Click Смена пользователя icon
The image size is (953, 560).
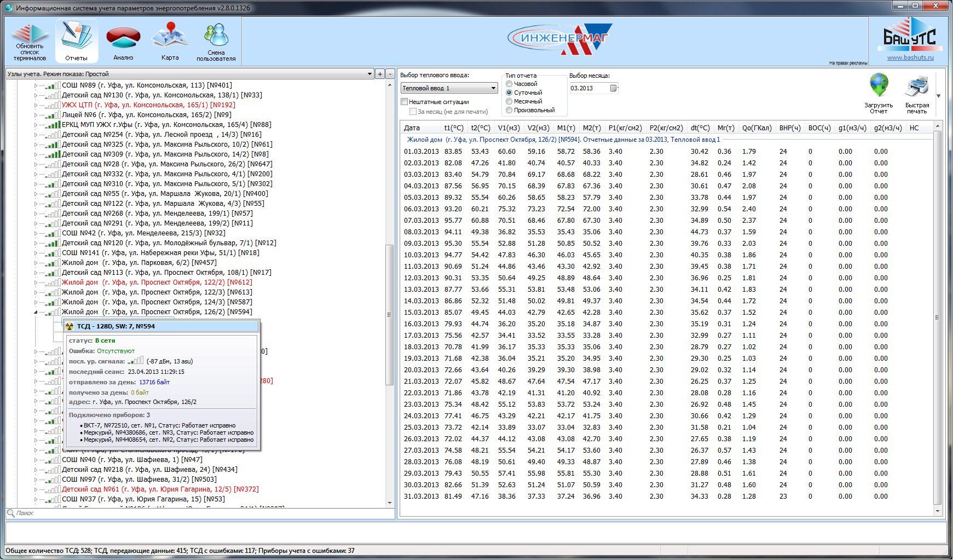(x=216, y=41)
